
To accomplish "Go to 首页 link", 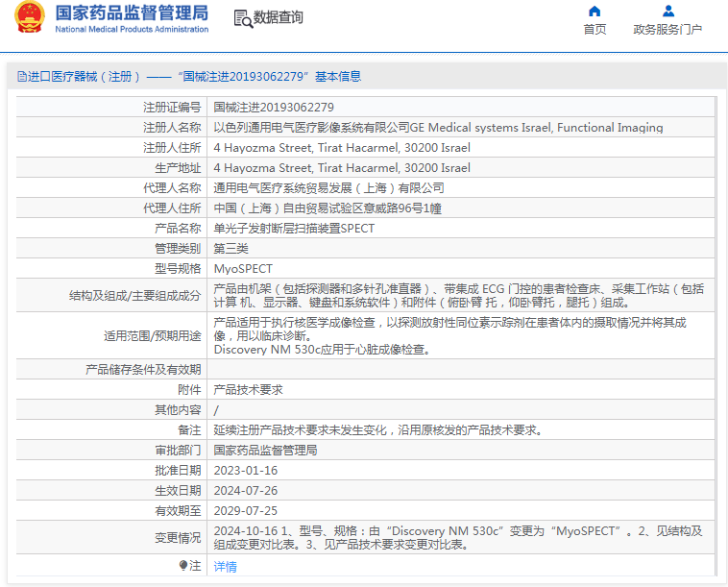I will pyautogui.click(x=595, y=29).
